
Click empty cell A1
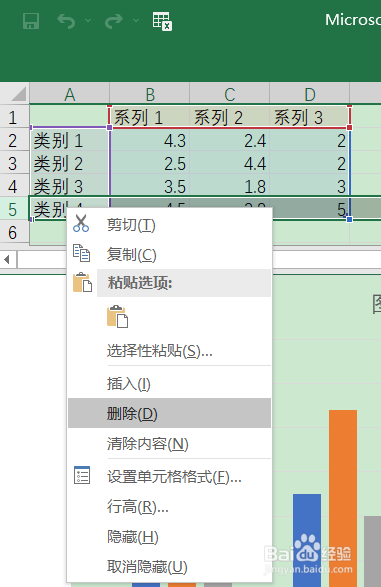(x=70, y=116)
